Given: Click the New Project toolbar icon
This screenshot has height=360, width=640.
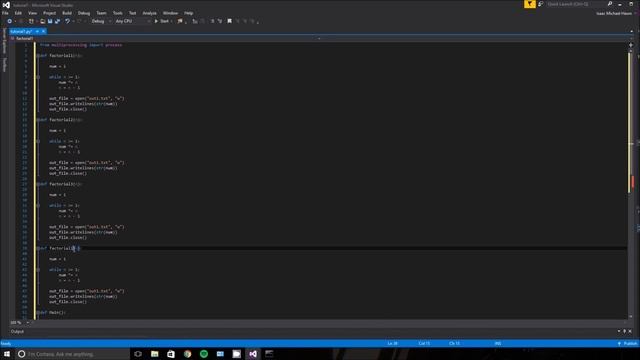Looking at the screenshot, I should [x=31, y=21].
